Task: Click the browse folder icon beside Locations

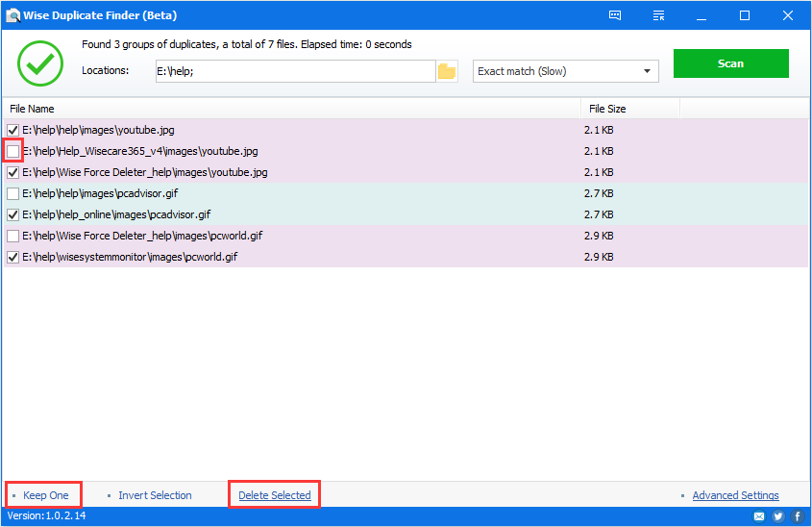Action: coord(447,71)
